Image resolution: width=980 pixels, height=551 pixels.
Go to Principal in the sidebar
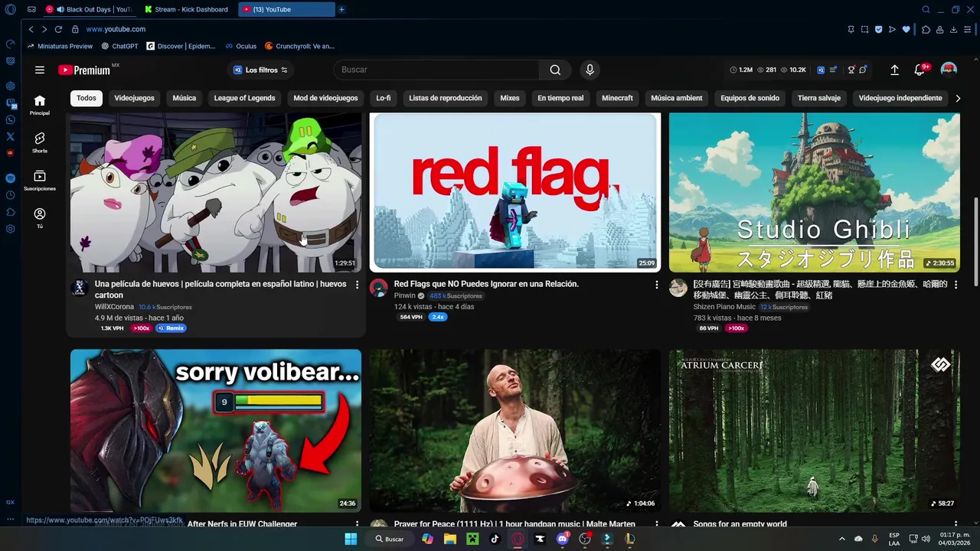(x=40, y=105)
